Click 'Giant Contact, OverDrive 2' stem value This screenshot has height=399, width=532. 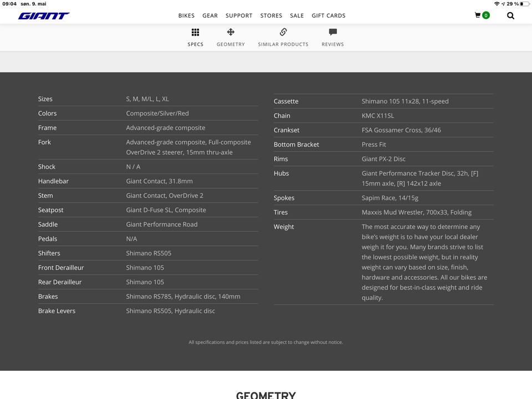(x=165, y=196)
